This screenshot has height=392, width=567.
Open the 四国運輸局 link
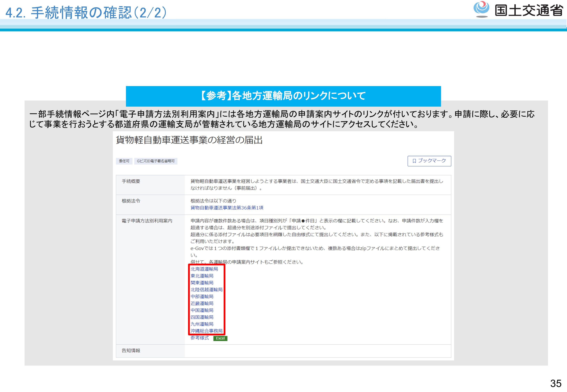pos(202,317)
